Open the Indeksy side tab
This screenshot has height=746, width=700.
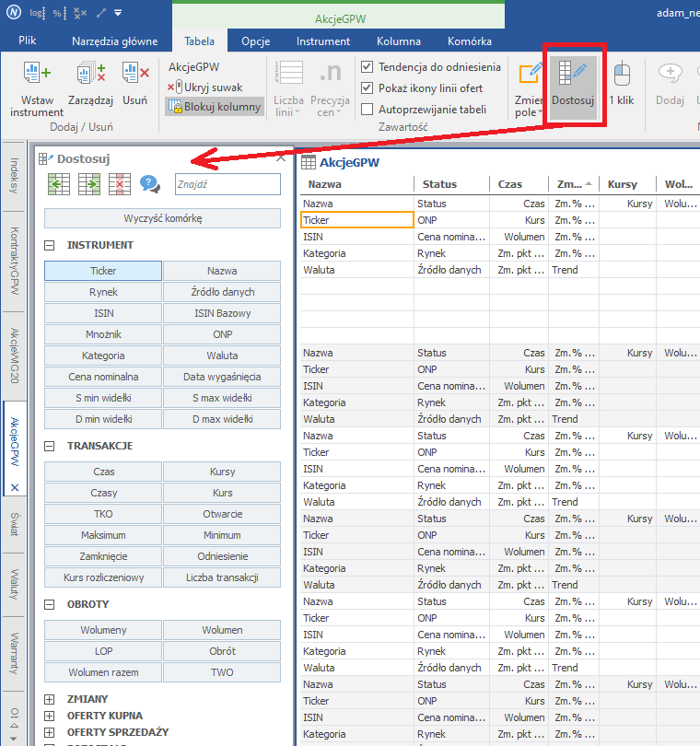coord(14,176)
